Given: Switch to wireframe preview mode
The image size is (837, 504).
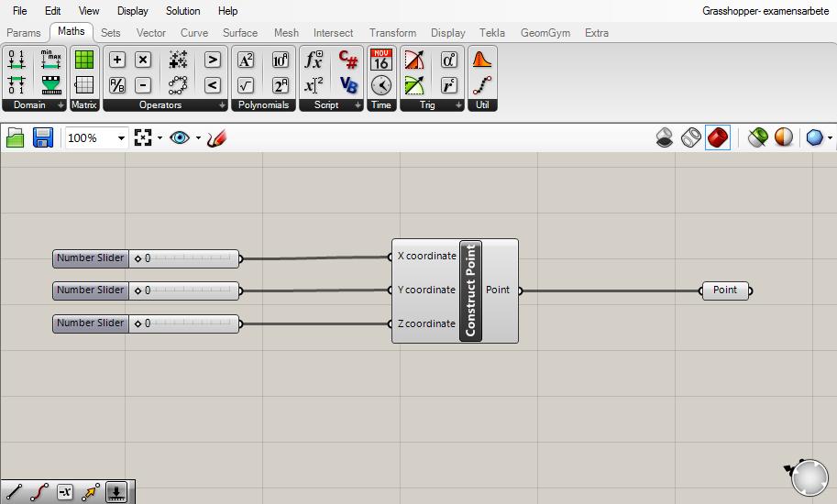Looking at the screenshot, I should (x=690, y=137).
